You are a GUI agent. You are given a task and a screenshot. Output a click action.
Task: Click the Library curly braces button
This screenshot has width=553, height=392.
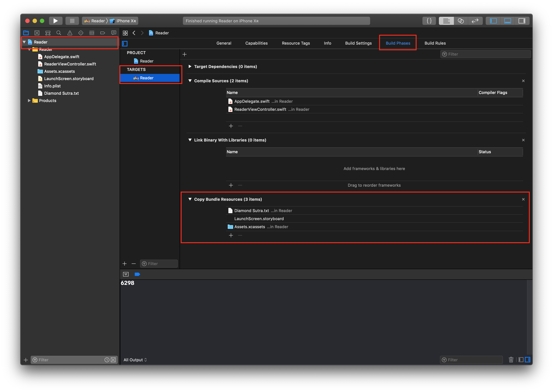click(x=429, y=21)
